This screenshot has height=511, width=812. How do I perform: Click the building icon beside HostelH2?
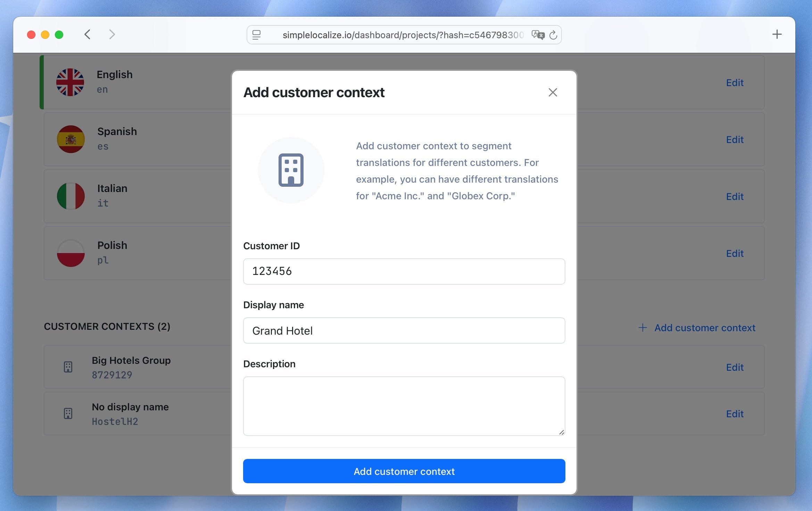(68, 413)
